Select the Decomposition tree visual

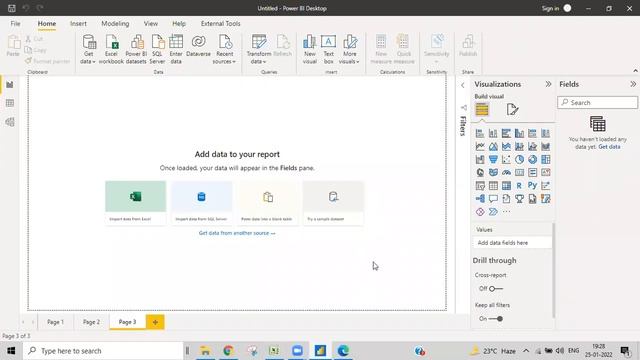(x=480, y=199)
